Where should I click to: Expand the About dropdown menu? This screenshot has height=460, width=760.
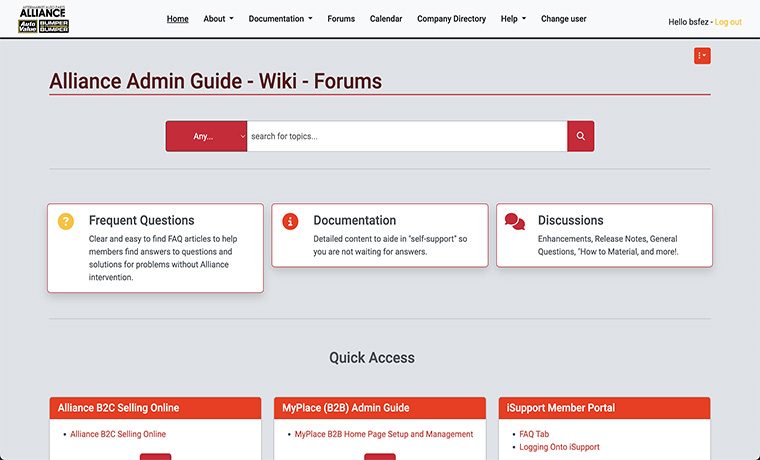[218, 19]
